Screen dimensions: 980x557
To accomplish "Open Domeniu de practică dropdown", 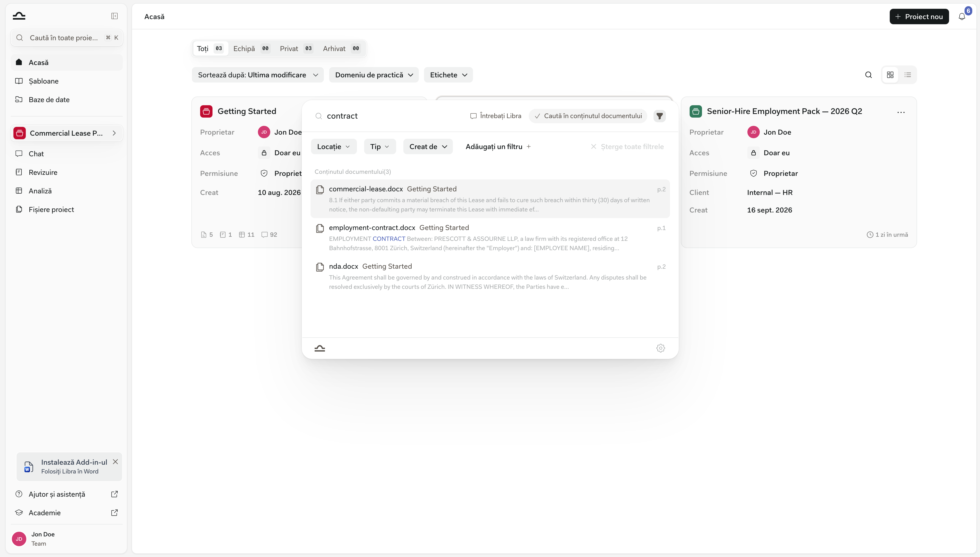I will coord(374,75).
